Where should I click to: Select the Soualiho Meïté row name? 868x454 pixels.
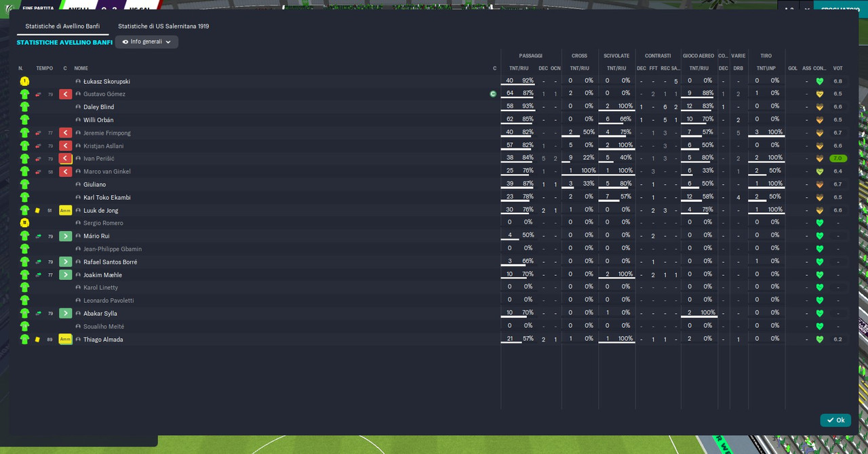pos(104,327)
